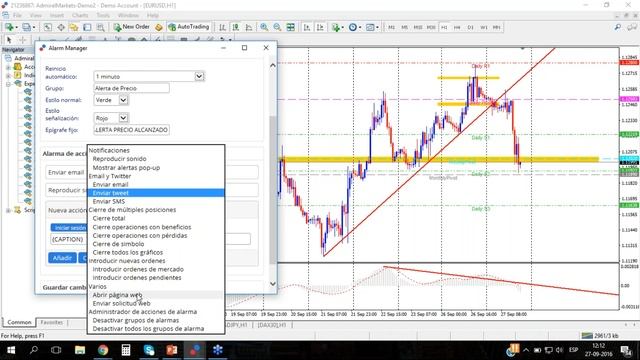Open Google Chrome from the taskbar

tap(103, 350)
